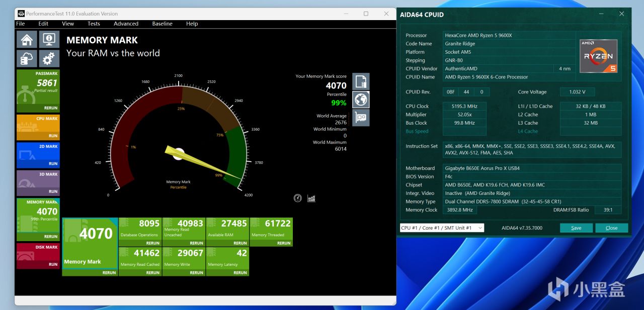Run the CPU Mark test

53,136
